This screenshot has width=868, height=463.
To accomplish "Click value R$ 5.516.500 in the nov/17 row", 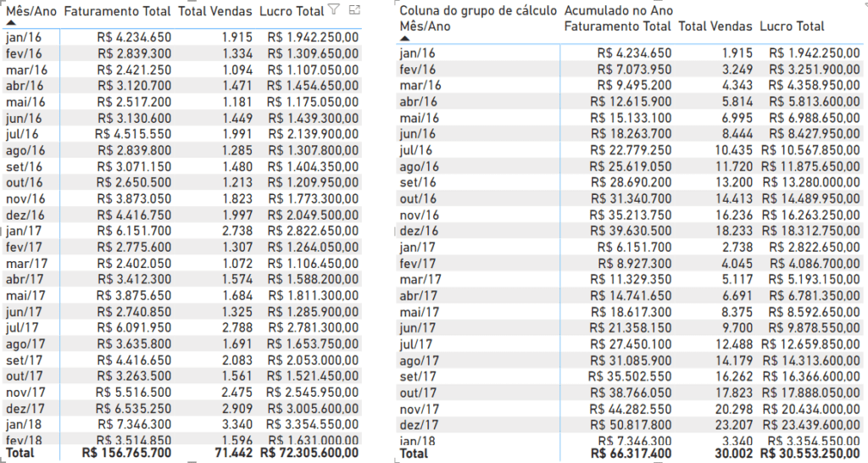I will [x=133, y=392].
